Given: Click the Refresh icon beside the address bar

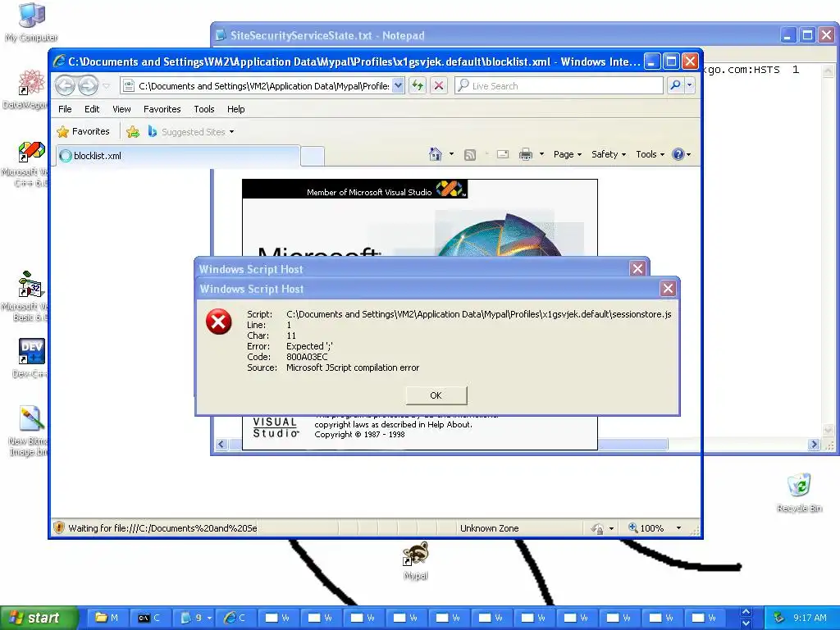Looking at the screenshot, I should coord(418,85).
